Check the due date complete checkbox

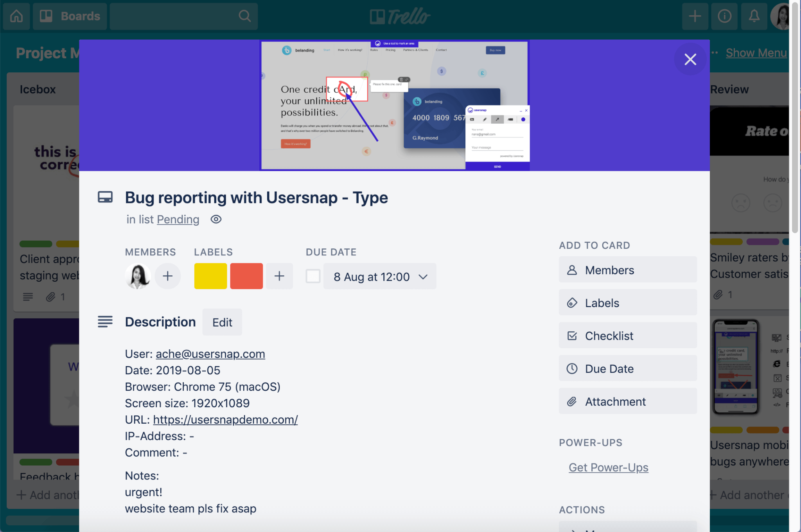point(313,276)
